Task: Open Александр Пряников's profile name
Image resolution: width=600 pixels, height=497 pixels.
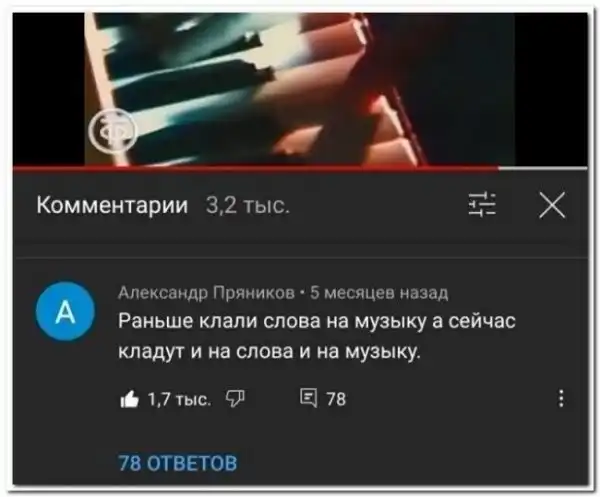Action: pyautogui.click(x=207, y=293)
